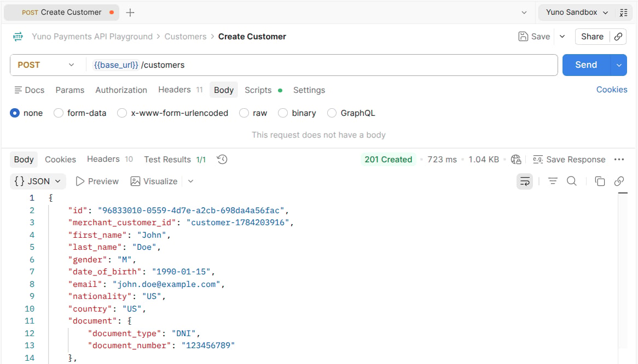638x364 pixels.
Task: Click the Visualize response button
Action: pyautogui.click(x=154, y=181)
